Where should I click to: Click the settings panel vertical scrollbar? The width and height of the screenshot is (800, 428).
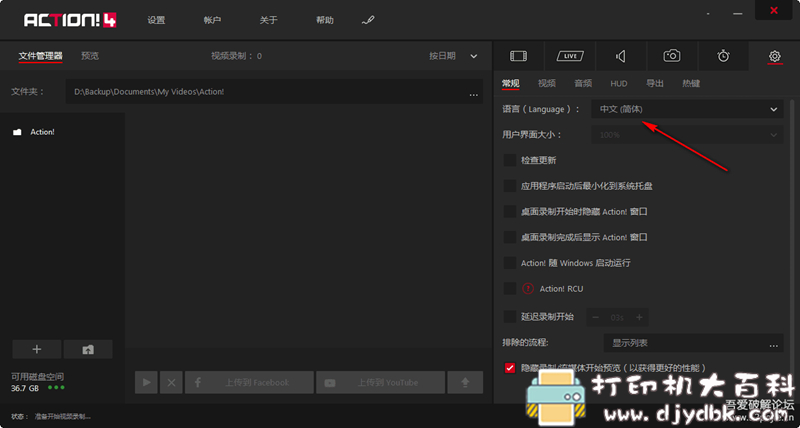[792, 230]
